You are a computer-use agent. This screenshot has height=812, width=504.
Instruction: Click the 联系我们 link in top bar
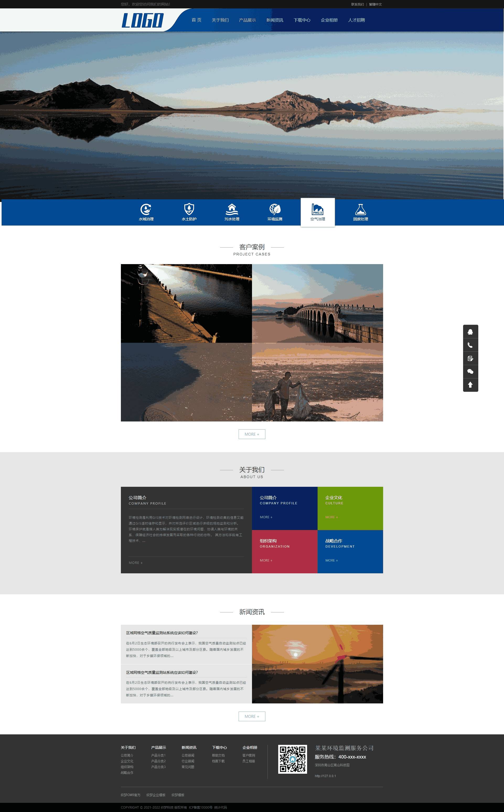click(x=357, y=4)
